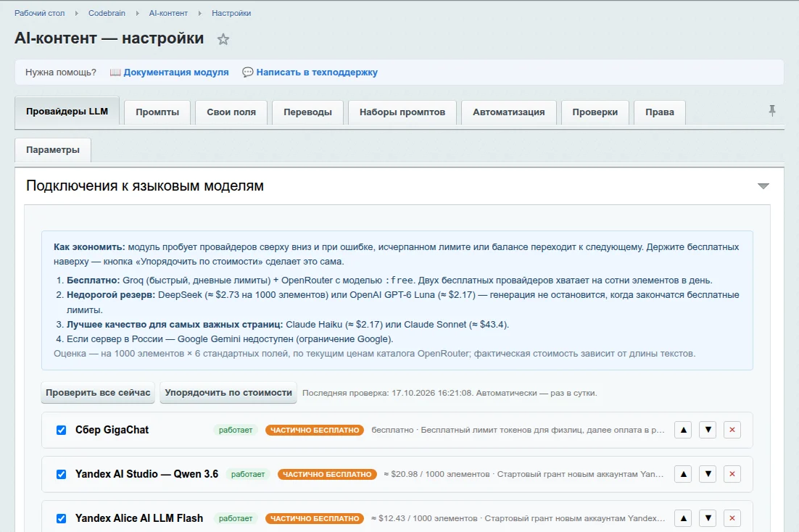Image resolution: width=799 pixels, height=532 pixels.
Task: Click the ≈ $12.43 / 1000 элементов price text
Action: (424, 519)
